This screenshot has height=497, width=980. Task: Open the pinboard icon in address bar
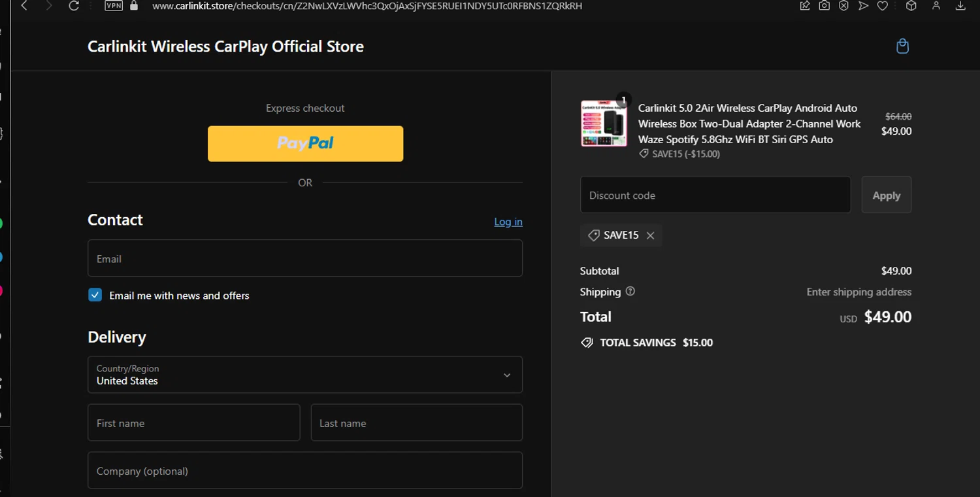(805, 6)
